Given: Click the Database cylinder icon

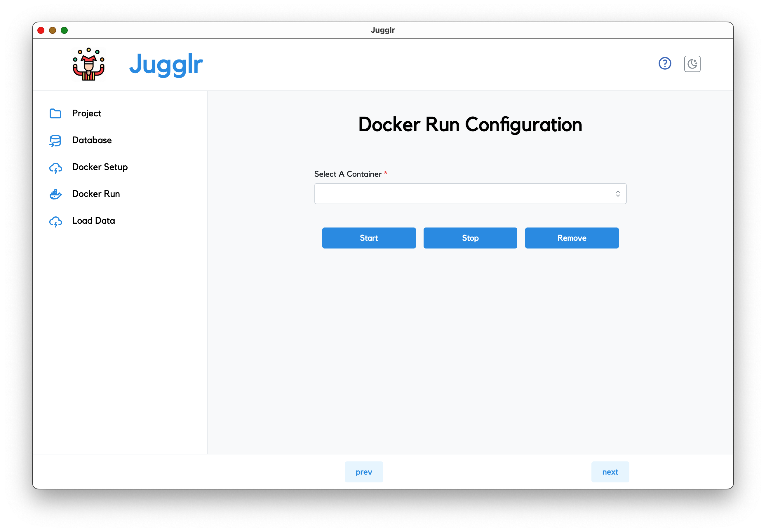Looking at the screenshot, I should pyautogui.click(x=56, y=140).
